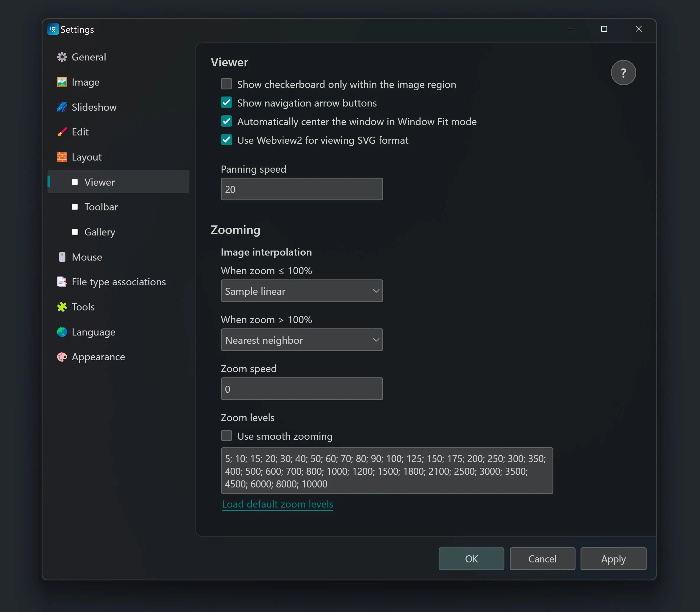Click the Image picture icon in sidebar
The image size is (700, 612).
[x=62, y=82]
